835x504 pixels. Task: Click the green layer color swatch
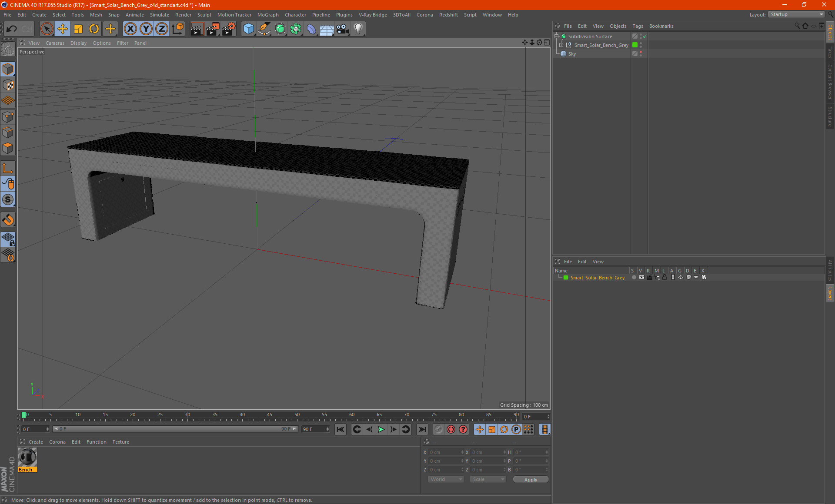click(x=566, y=278)
